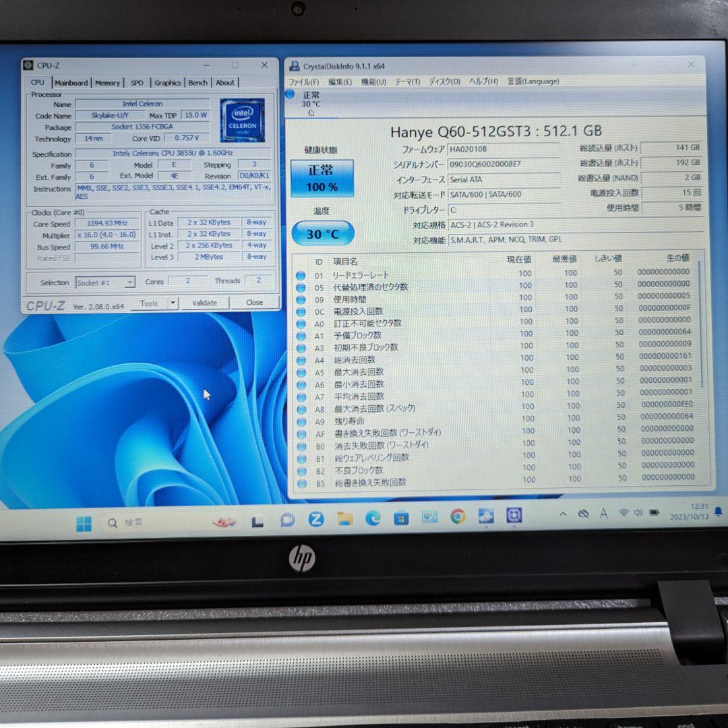Click the spring flower widget on taskbar

coord(224,522)
